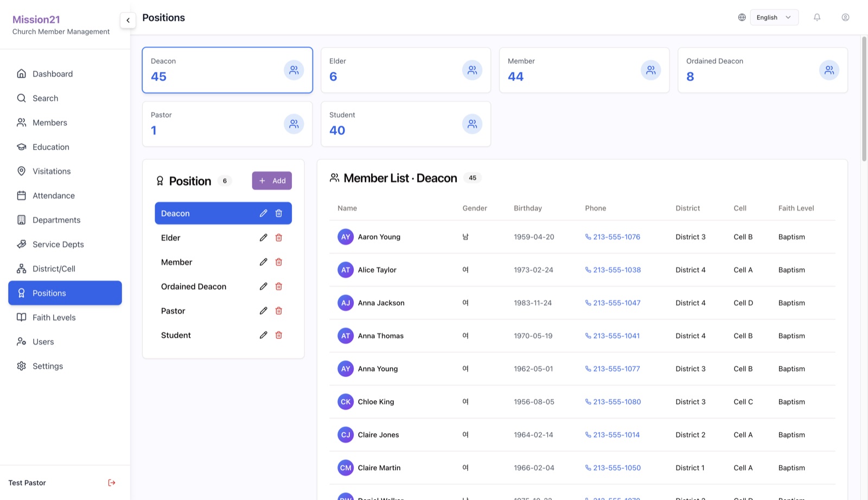Edit the Member position with pencil icon
This screenshot has width=868, height=500.
click(263, 262)
